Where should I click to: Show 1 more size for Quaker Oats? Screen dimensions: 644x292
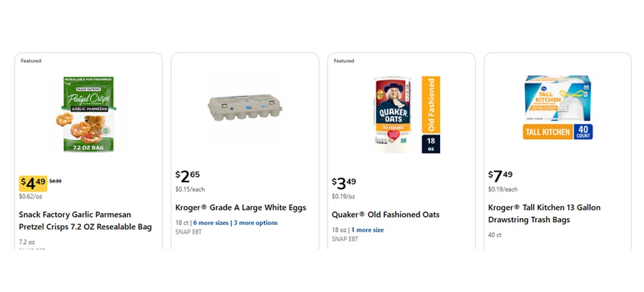click(x=367, y=230)
